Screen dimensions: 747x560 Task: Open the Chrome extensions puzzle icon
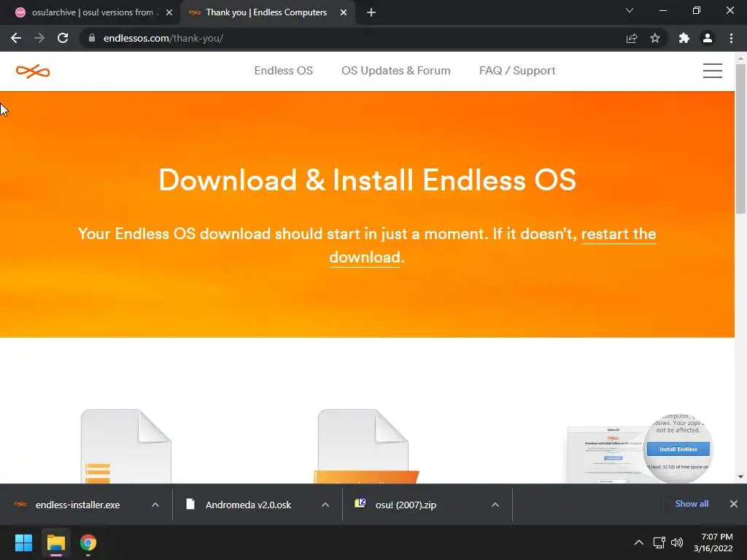coord(684,38)
